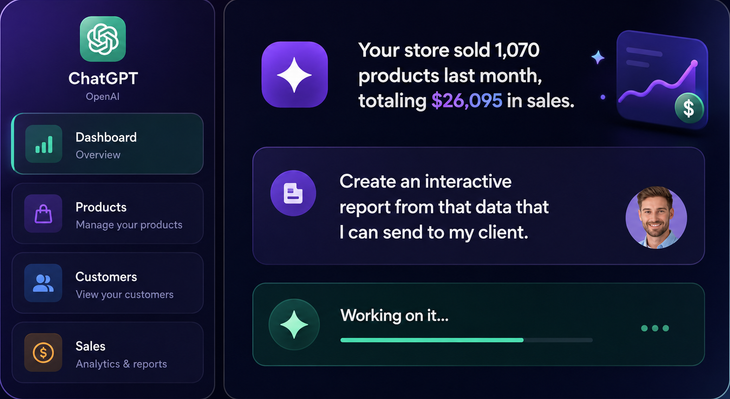Click the green sparkle working icon
The height and width of the screenshot is (399, 730).
point(294,325)
